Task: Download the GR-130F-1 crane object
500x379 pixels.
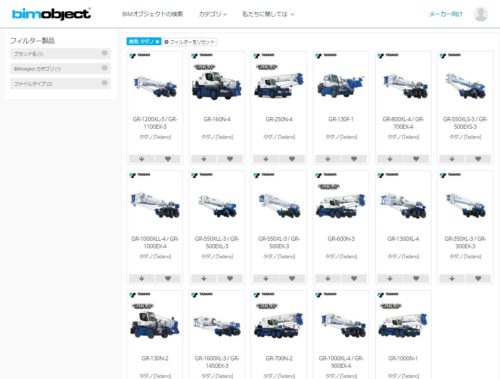Action: click(328, 159)
